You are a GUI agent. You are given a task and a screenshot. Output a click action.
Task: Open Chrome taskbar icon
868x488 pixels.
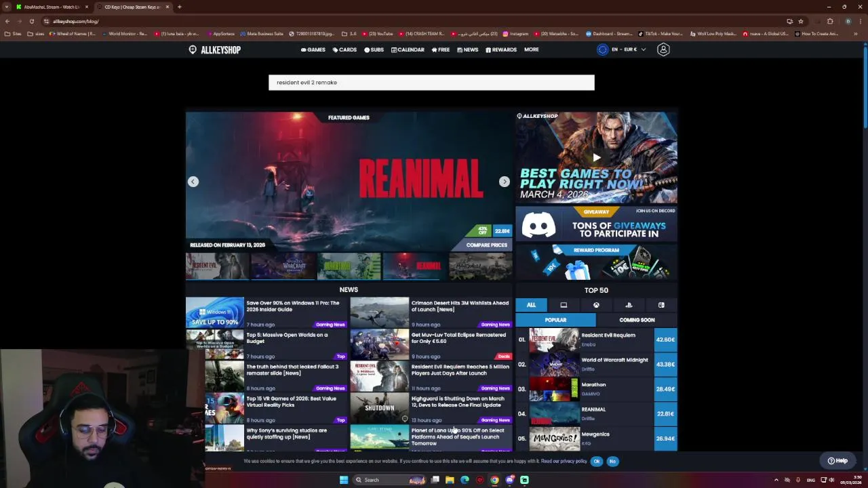click(x=494, y=480)
